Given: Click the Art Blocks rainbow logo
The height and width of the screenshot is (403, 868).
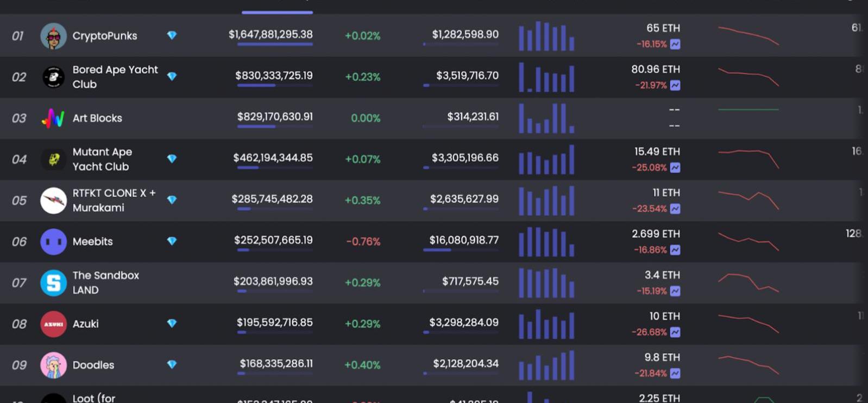Looking at the screenshot, I should click(53, 118).
